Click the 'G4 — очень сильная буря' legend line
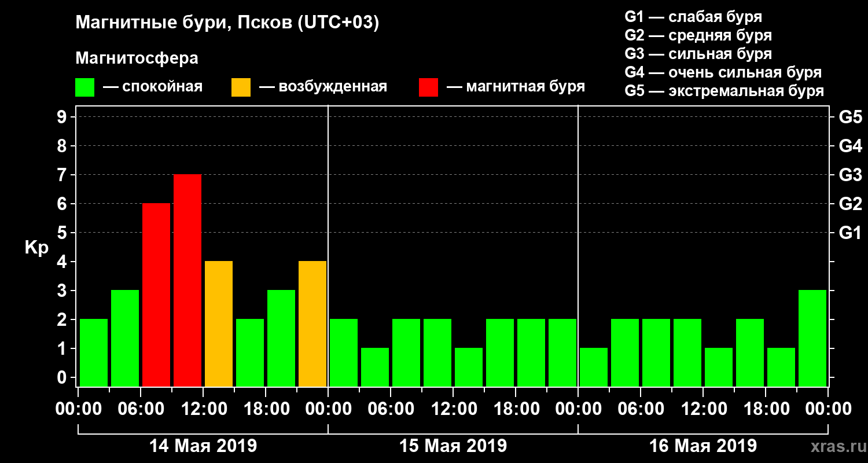The width and height of the screenshot is (868, 463). [x=723, y=72]
